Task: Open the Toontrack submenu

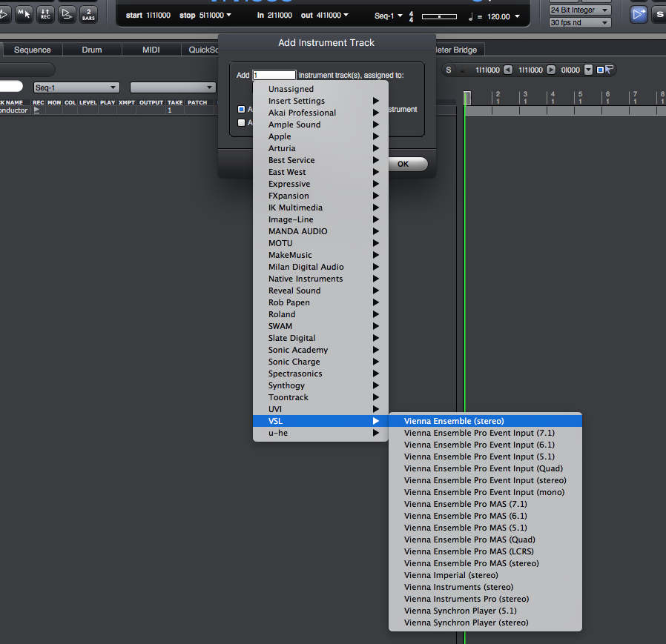Action: [x=320, y=397]
